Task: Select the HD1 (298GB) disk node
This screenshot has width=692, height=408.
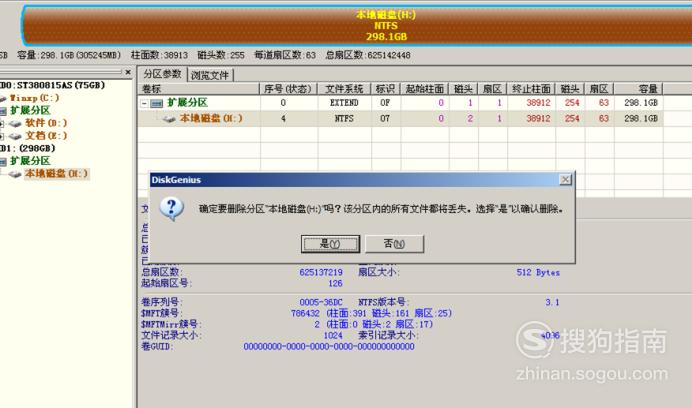Action: point(27,148)
